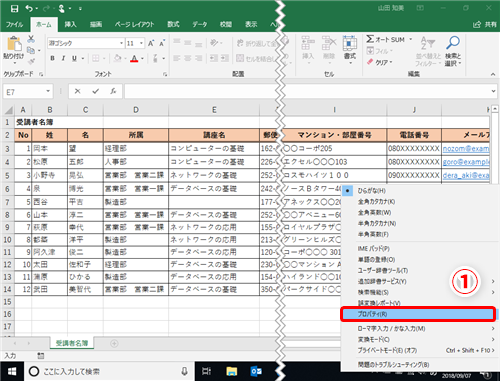Click the Format Painter brush icon
The height and width of the screenshot is (381, 500).
[31, 62]
